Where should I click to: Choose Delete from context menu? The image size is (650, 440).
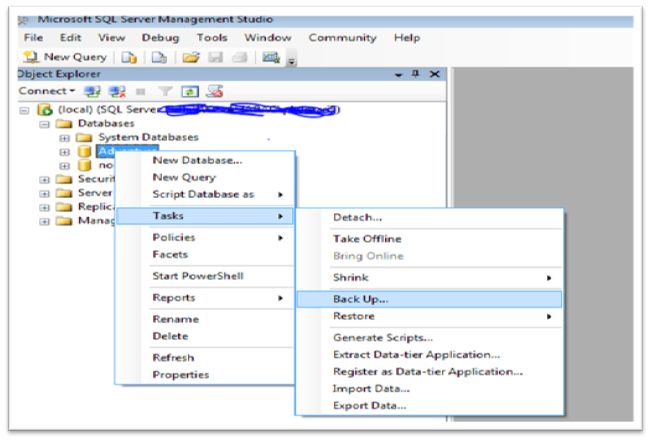pyautogui.click(x=170, y=336)
